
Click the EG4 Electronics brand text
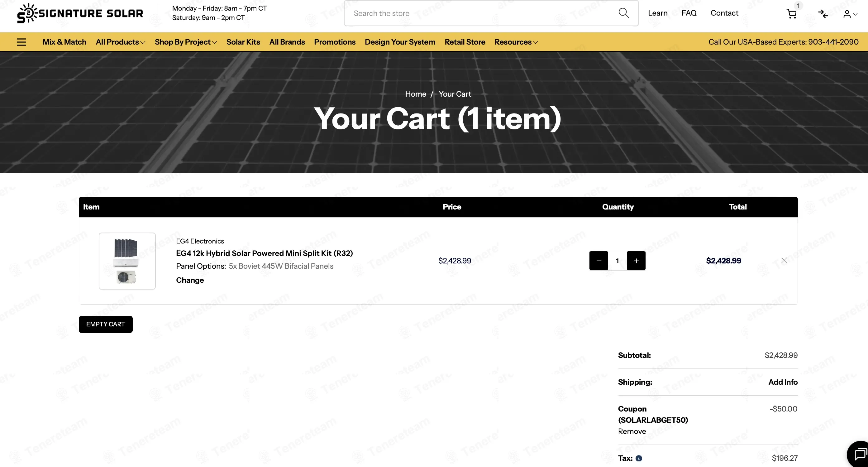point(200,241)
